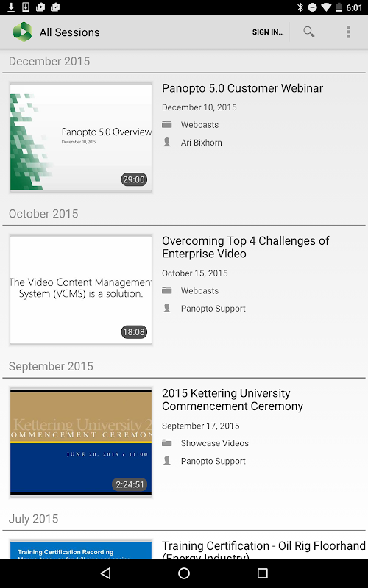Open Kettering University Commencement thumbnail

pyautogui.click(x=81, y=442)
